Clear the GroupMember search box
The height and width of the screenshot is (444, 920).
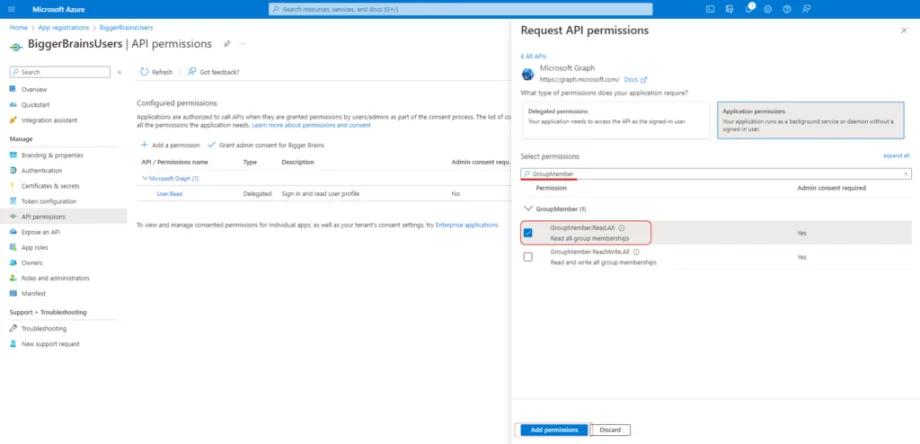click(x=906, y=174)
